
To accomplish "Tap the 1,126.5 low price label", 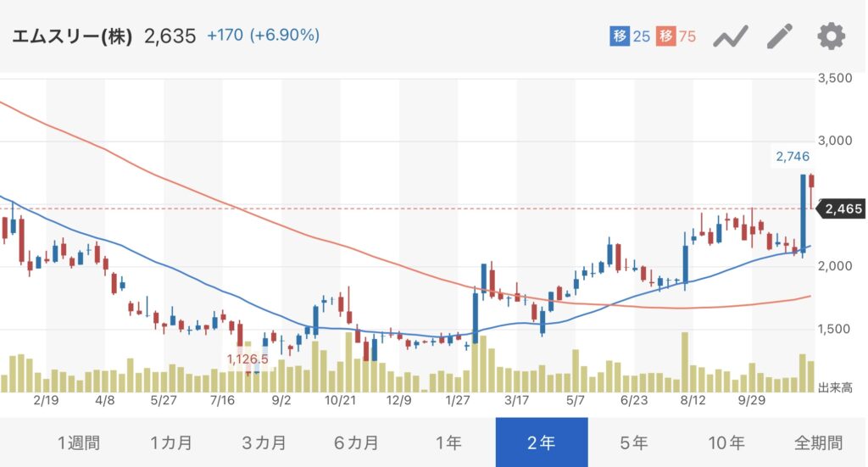I will (x=248, y=359).
